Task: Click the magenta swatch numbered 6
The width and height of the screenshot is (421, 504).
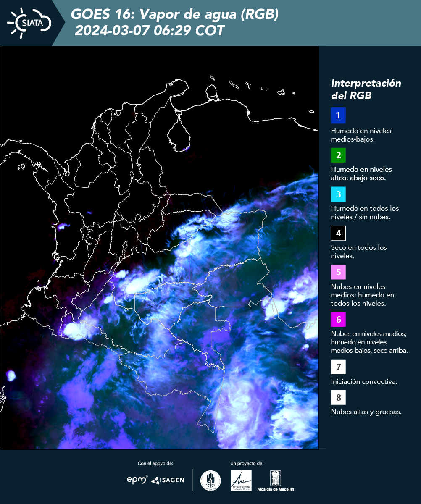Action: pos(338,320)
